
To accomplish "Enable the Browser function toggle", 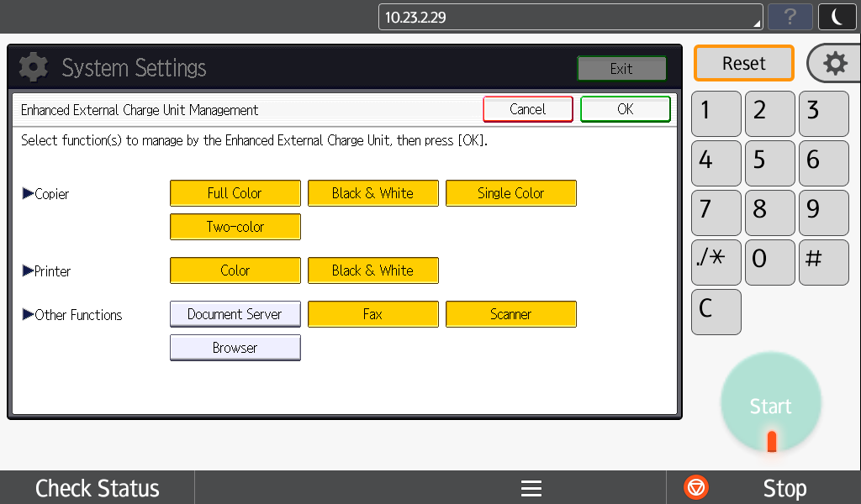I will click(x=235, y=347).
